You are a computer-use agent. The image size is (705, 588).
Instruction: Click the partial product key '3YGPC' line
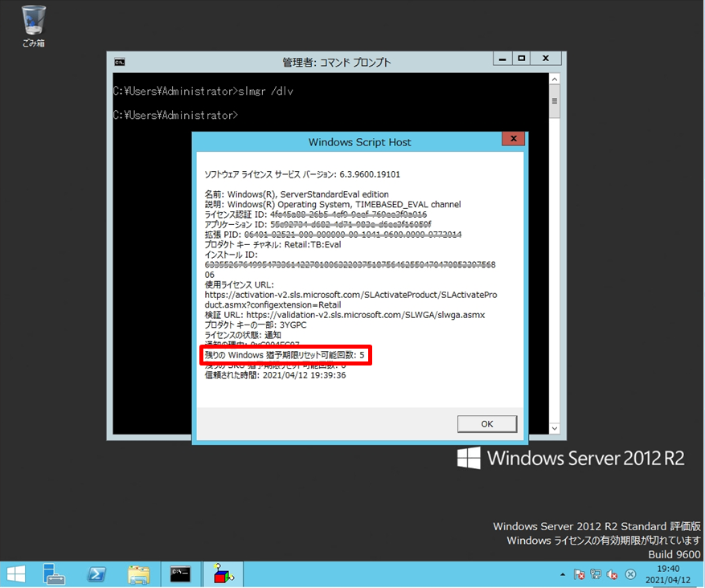click(256, 325)
